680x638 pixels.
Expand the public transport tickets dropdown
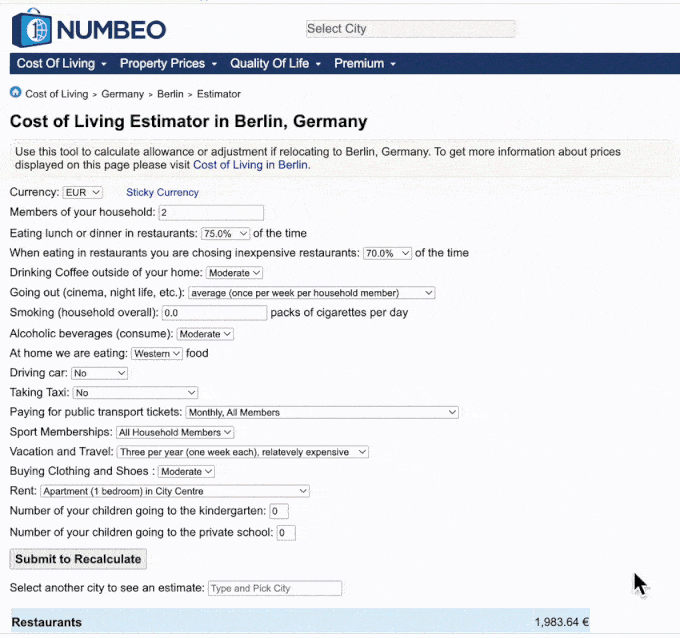[322, 412]
